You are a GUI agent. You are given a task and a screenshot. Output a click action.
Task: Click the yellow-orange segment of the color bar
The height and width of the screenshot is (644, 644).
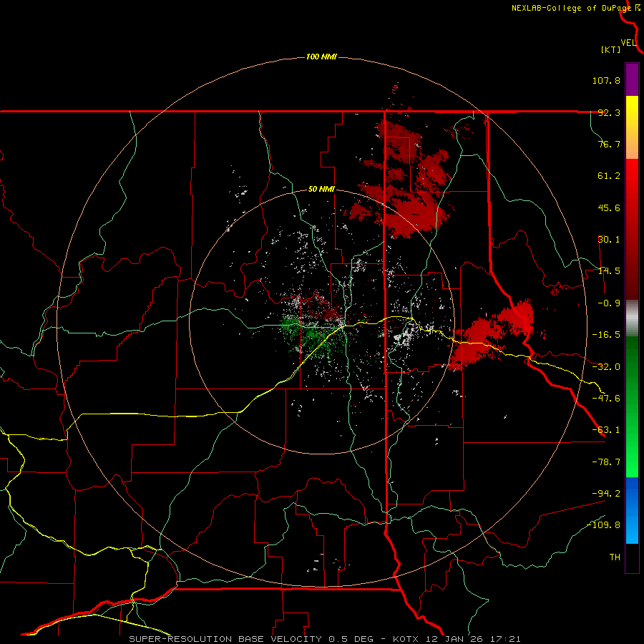click(632, 127)
